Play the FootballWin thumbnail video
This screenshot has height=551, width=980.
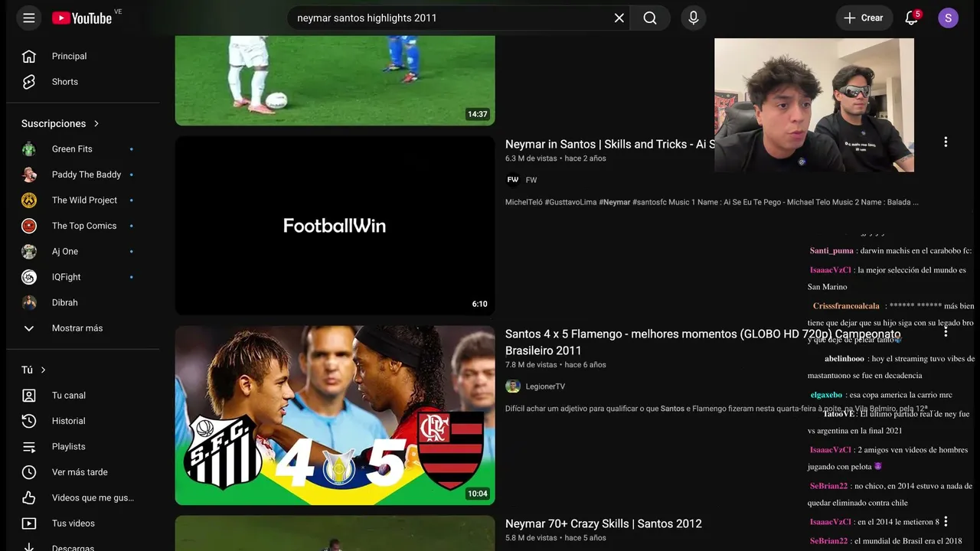click(x=335, y=226)
